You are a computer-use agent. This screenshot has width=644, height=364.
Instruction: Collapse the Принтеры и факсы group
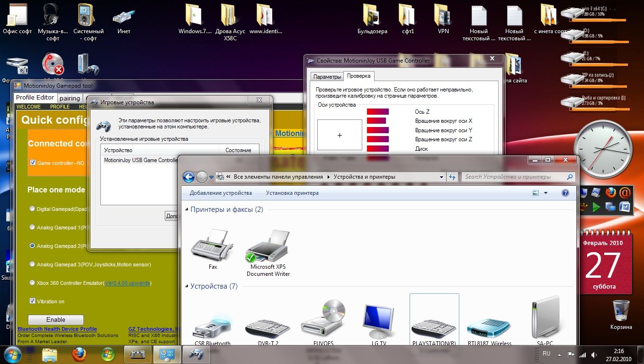pyautogui.click(x=186, y=209)
